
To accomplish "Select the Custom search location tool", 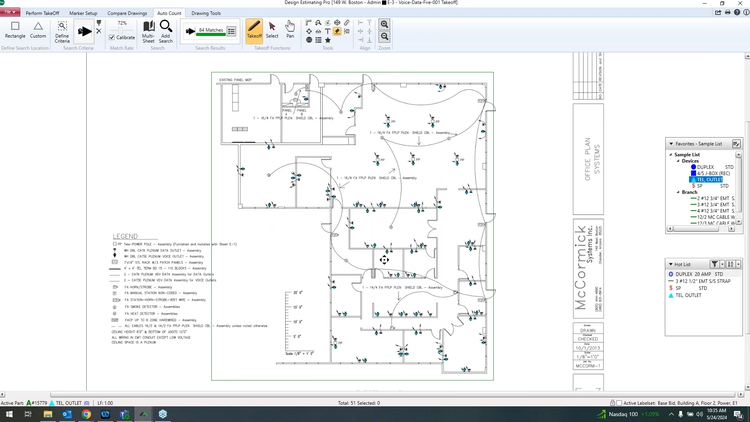I will click(38, 30).
